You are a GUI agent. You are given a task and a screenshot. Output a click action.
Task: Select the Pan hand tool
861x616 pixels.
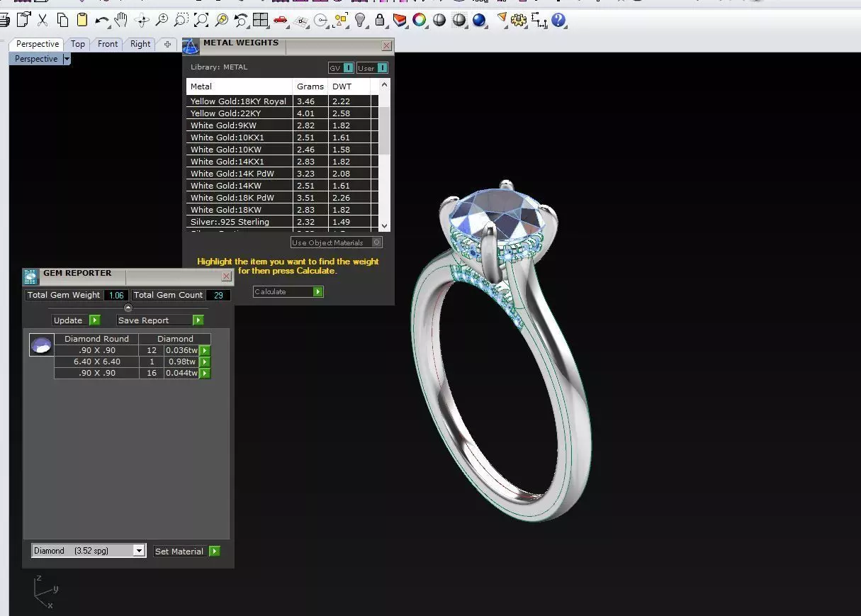coord(121,20)
